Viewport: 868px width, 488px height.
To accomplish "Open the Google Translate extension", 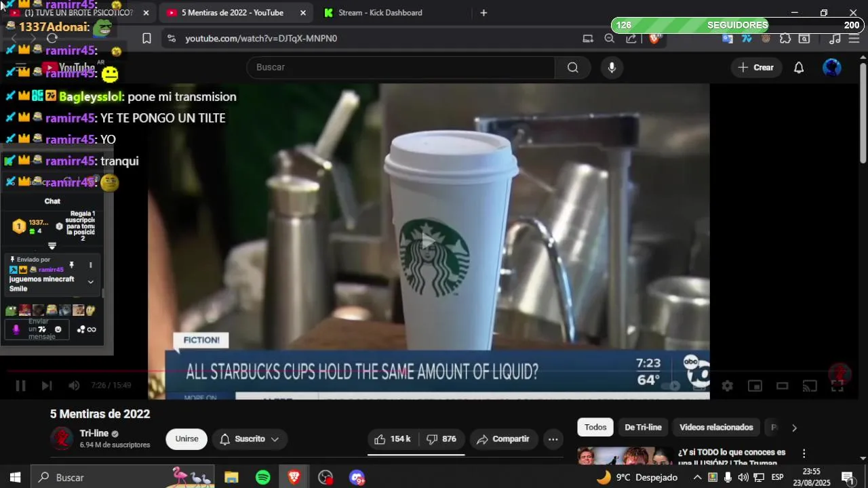I will 728,39.
